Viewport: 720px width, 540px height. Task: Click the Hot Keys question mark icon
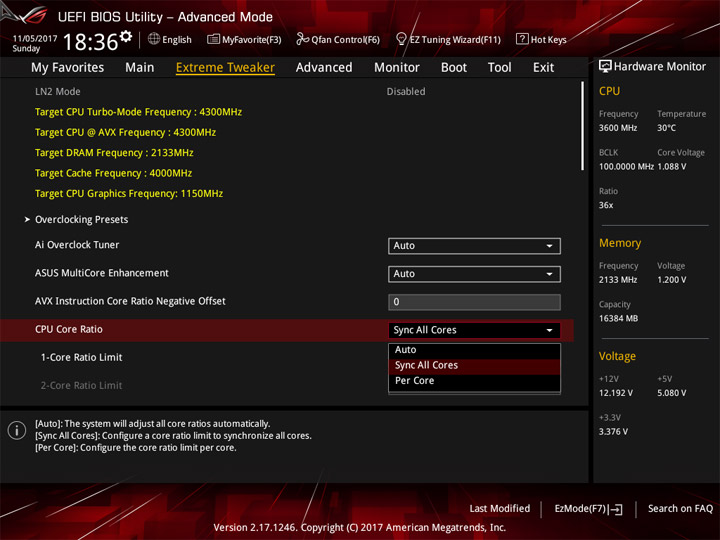point(522,39)
